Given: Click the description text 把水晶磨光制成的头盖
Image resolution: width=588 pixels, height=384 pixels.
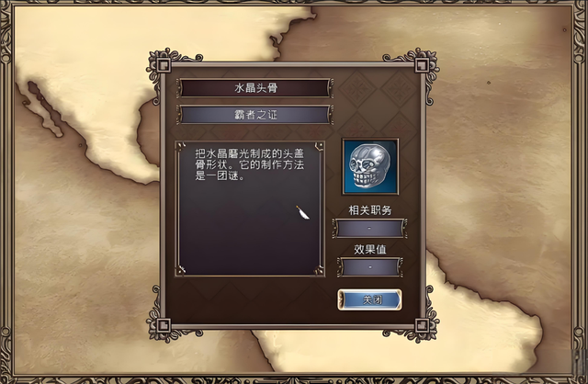Looking at the screenshot, I should coord(249,153).
